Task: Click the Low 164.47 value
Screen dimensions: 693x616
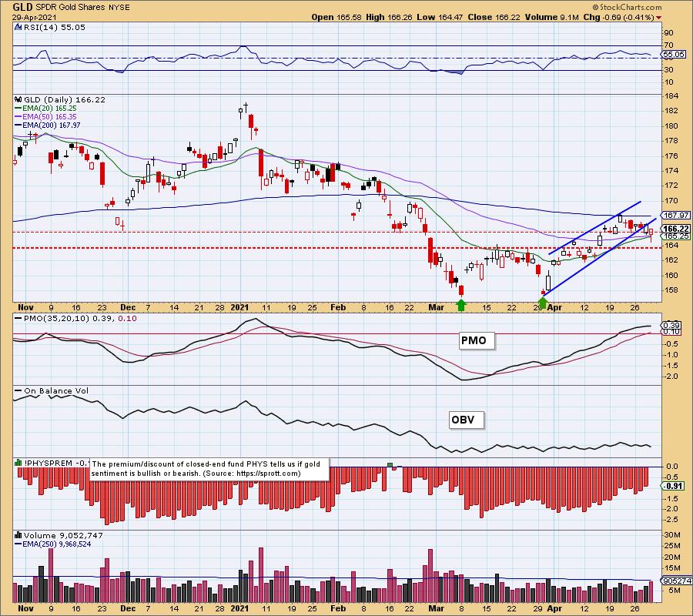Action: point(440,17)
